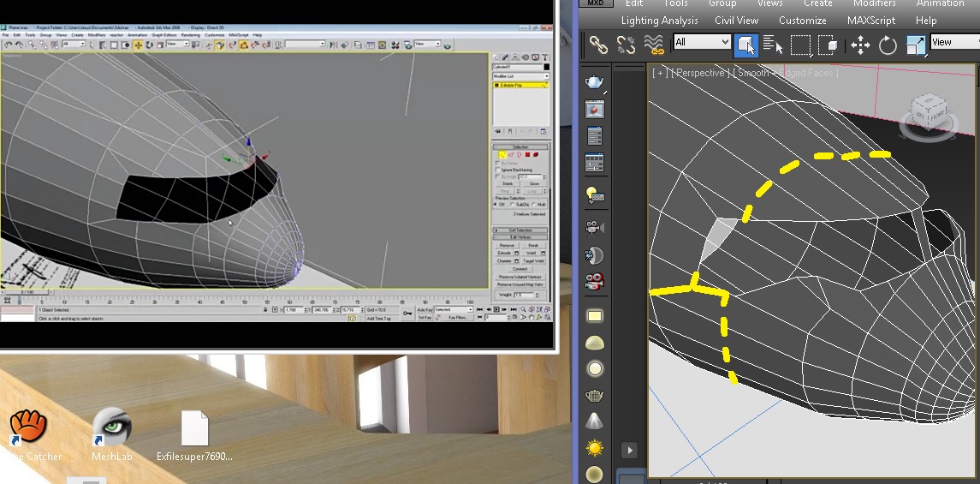The width and height of the screenshot is (980, 484).
Task: Click the Unlink Selection icon in right window
Action: (627, 45)
